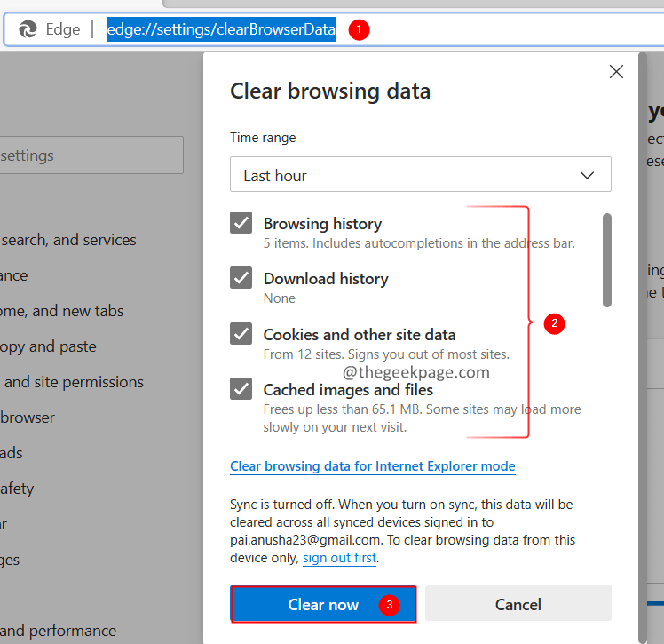Viewport: 664px width, 644px height.
Task: Click the dialog's outer vertical scrollbar
Action: 643,347
